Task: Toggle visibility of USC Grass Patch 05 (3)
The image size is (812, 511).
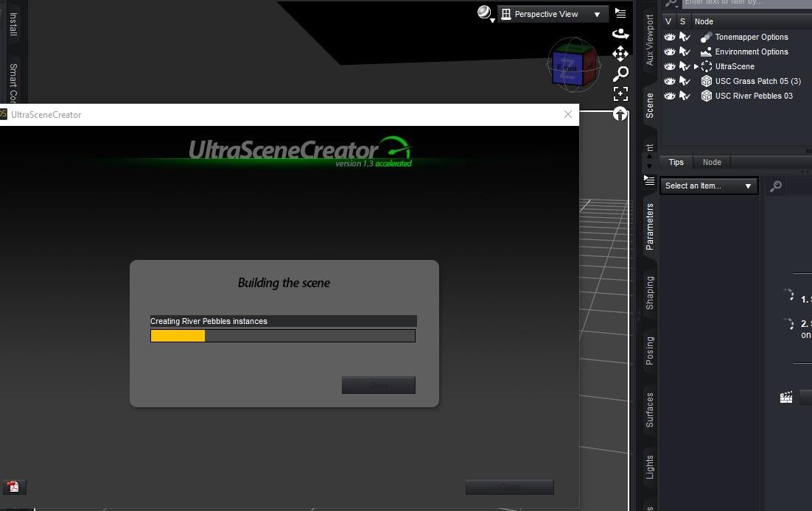Action: point(669,81)
